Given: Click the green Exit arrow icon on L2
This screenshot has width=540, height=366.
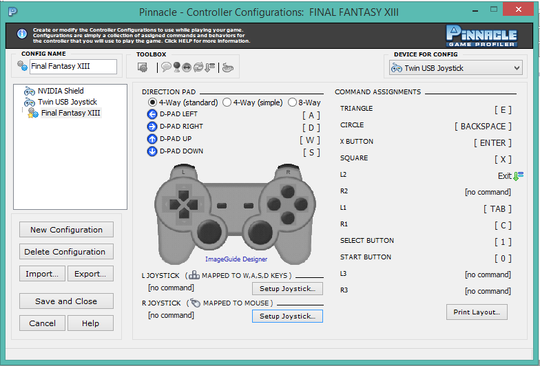Looking at the screenshot, I should 518,176.
